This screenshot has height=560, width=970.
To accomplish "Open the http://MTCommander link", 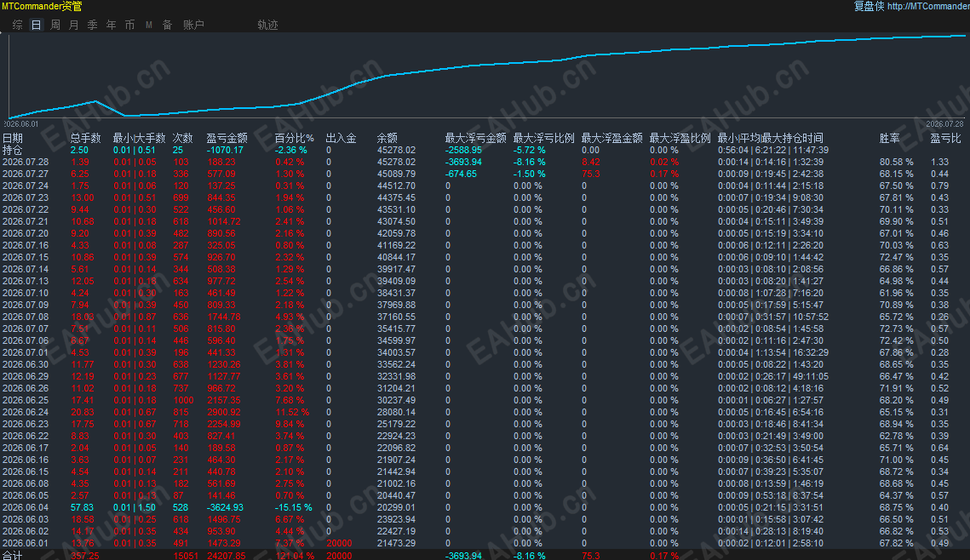I will [x=928, y=6].
